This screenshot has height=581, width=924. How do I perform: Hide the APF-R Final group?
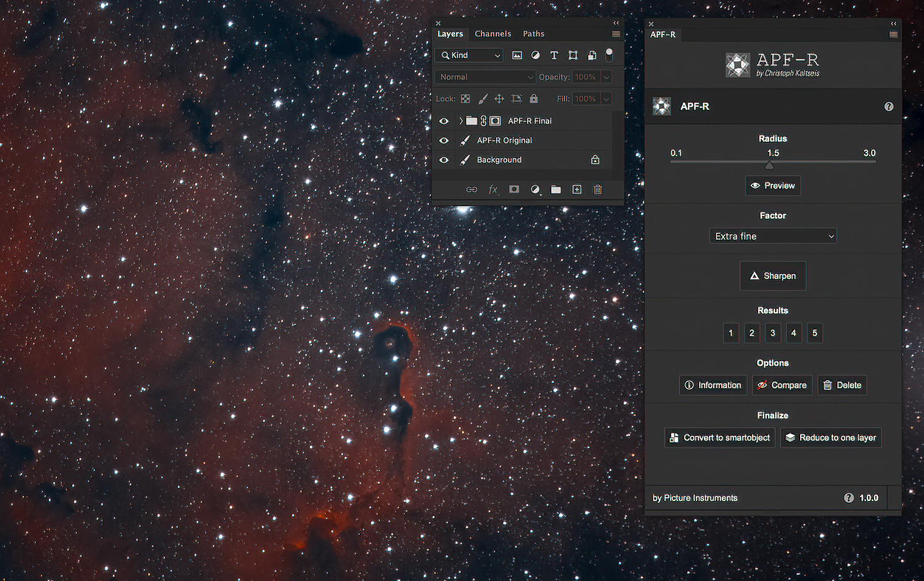pos(444,122)
